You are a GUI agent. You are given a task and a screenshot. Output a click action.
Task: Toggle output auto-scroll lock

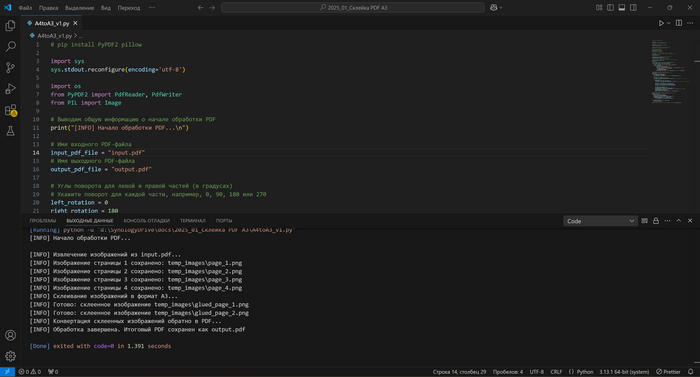[x=656, y=221]
